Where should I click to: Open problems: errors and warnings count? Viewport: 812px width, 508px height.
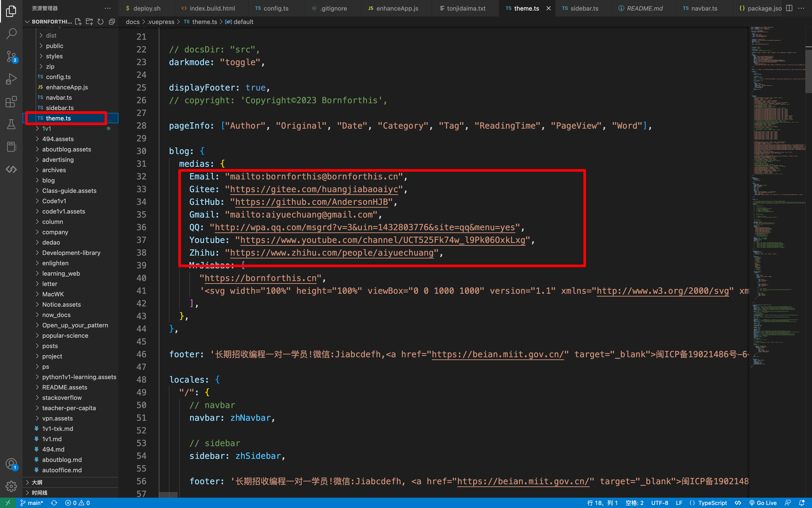78,503
